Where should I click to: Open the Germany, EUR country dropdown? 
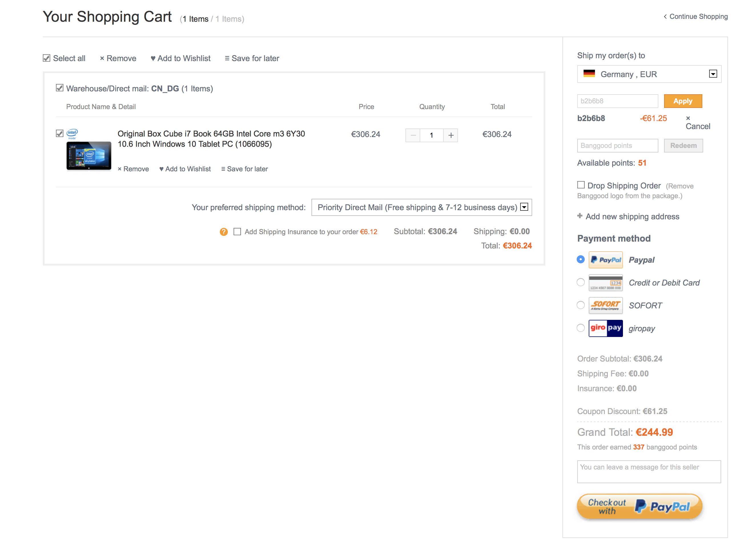[649, 74]
